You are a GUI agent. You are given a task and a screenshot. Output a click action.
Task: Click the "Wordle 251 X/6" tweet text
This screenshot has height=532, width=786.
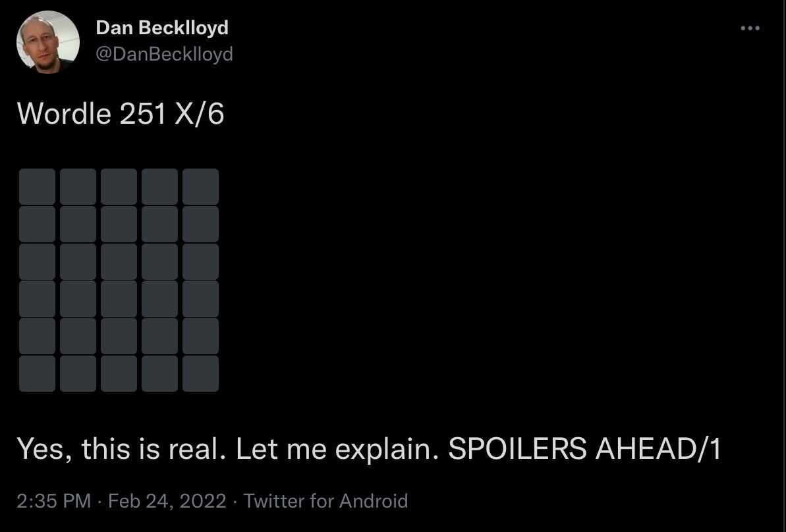coord(121,114)
